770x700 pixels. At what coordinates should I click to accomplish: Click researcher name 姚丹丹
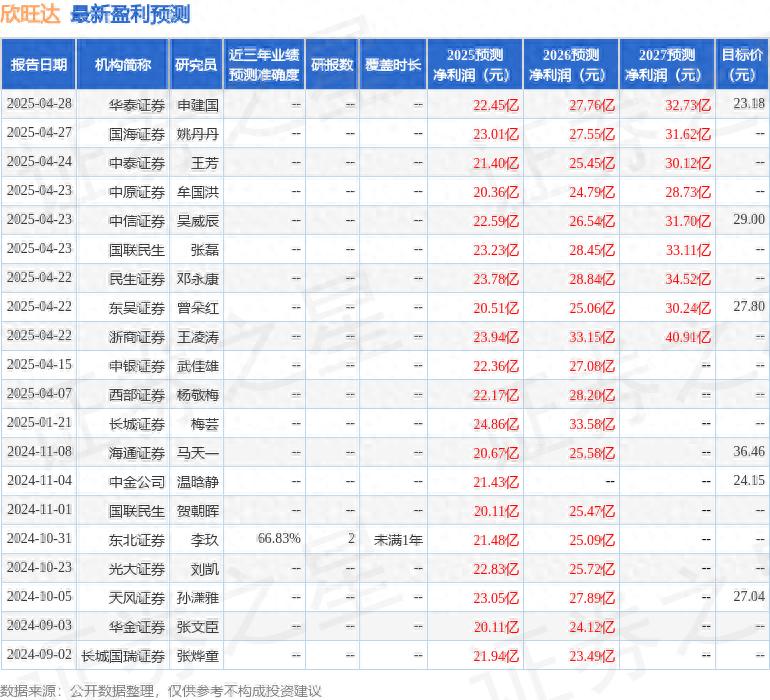click(198, 134)
